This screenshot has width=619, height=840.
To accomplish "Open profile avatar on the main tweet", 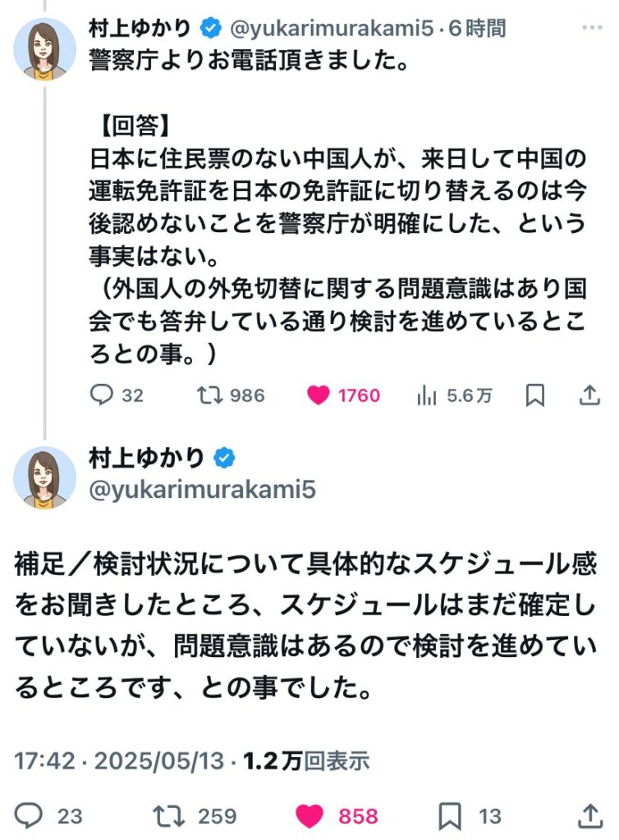I will click(x=45, y=477).
